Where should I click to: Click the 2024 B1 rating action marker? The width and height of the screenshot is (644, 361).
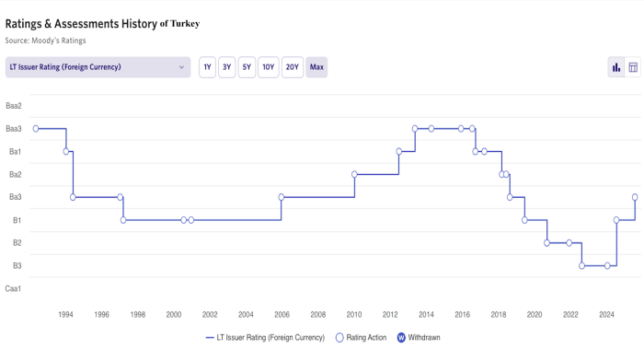pyautogui.click(x=616, y=220)
